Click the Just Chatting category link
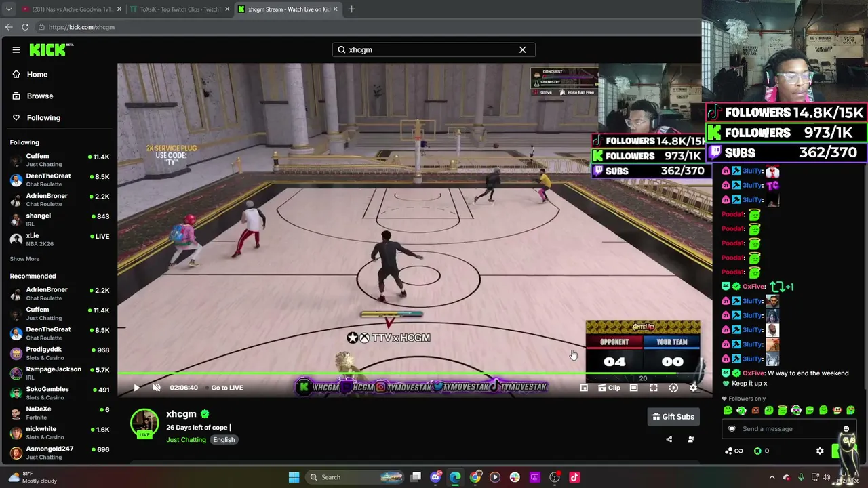This screenshot has height=488, width=868. tap(186, 440)
